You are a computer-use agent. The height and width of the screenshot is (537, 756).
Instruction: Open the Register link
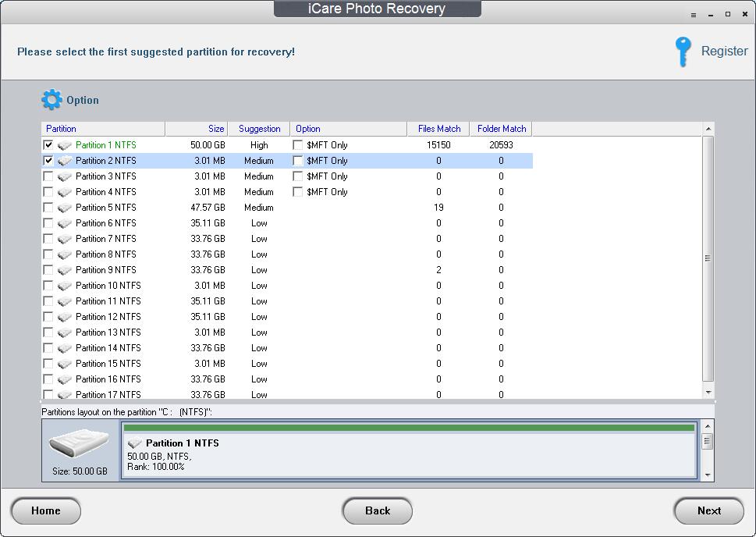tap(724, 51)
